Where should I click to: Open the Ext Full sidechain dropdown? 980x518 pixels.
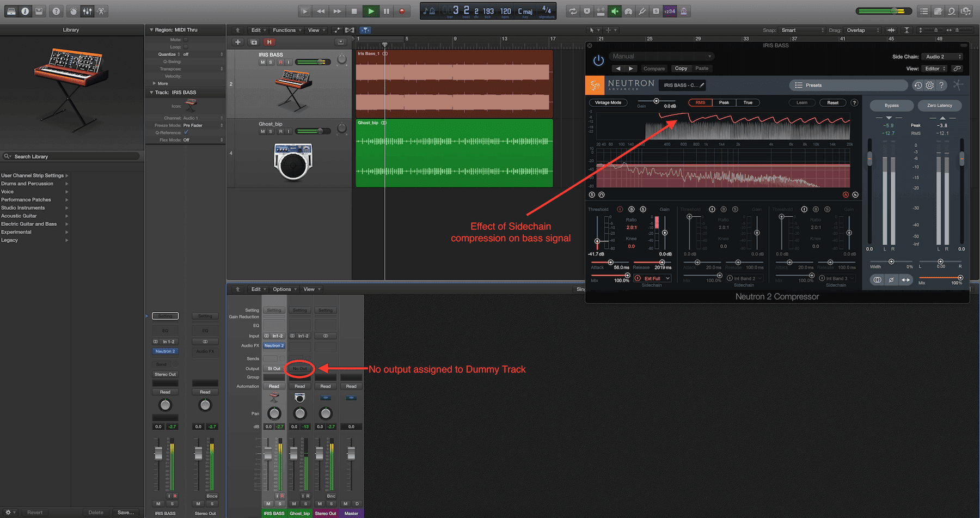coord(652,278)
